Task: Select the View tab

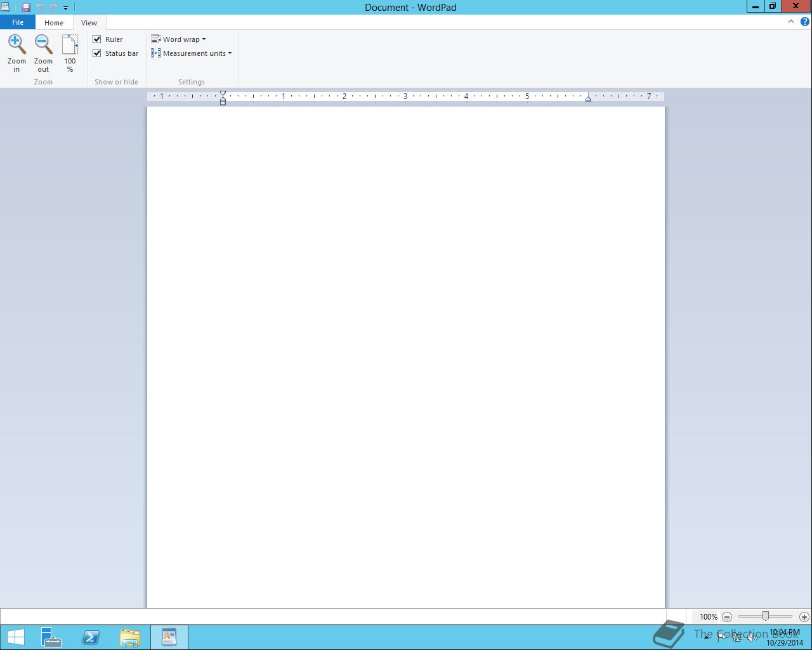Action: tap(89, 23)
